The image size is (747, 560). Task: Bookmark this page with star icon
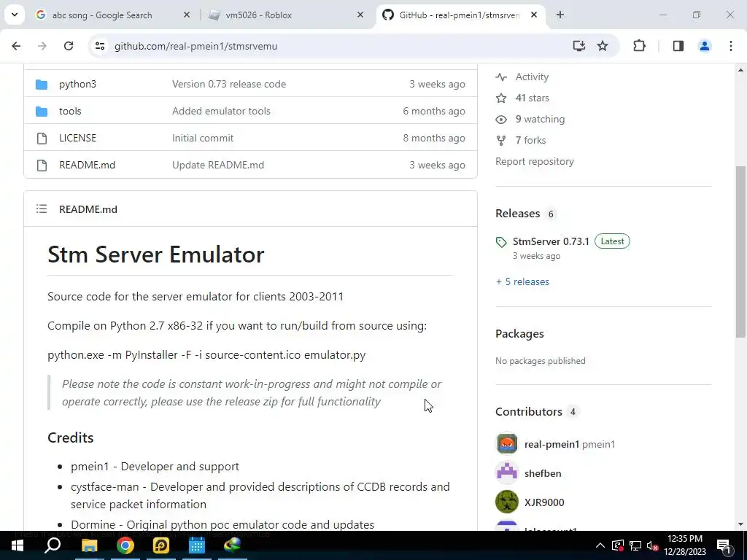pos(603,46)
